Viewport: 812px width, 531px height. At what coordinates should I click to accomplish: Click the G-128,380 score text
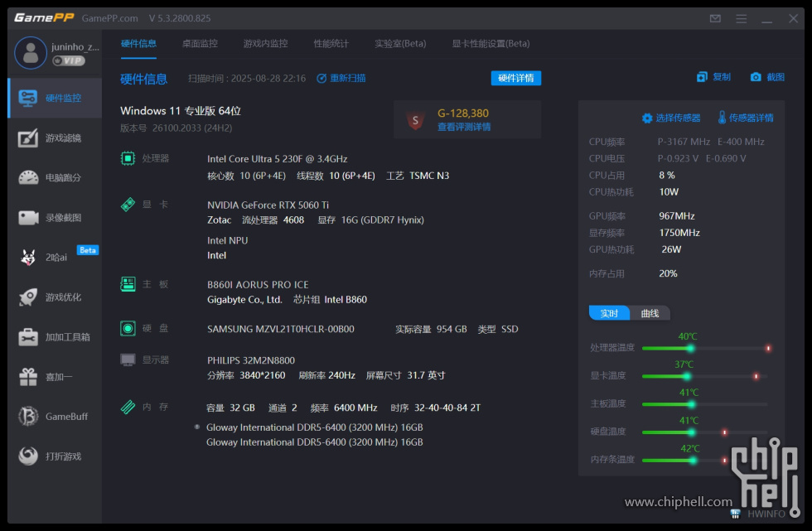click(x=463, y=113)
